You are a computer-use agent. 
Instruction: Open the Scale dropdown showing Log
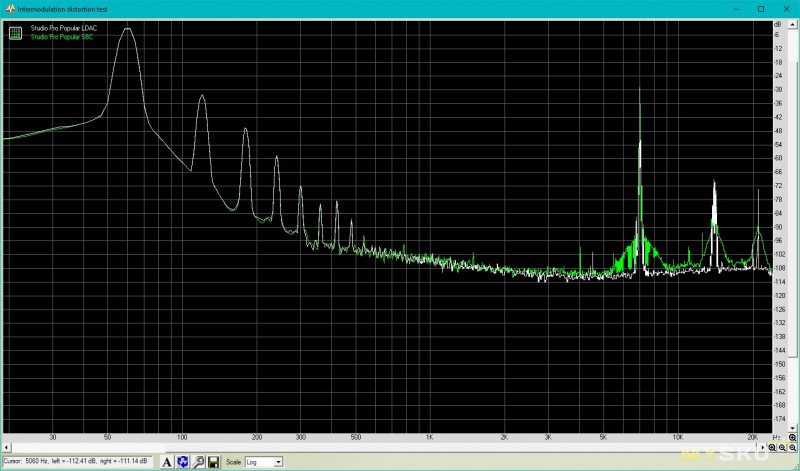point(264,462)
